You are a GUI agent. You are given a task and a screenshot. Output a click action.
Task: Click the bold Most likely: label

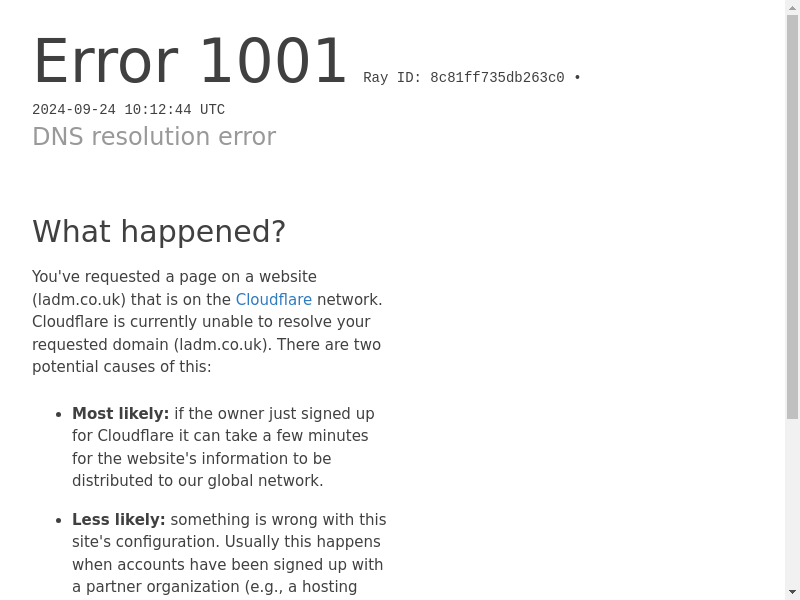pyautogui.click(x=120, y=413)
